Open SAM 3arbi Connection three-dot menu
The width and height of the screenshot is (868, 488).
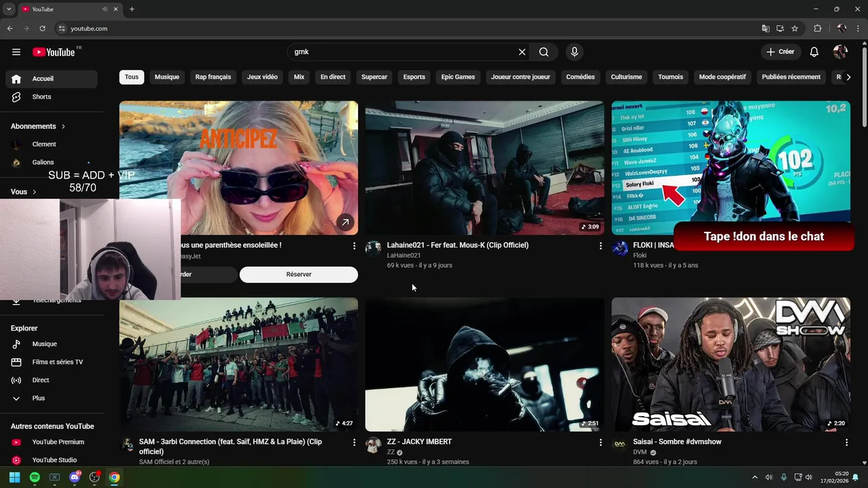[x=354, y=443]
